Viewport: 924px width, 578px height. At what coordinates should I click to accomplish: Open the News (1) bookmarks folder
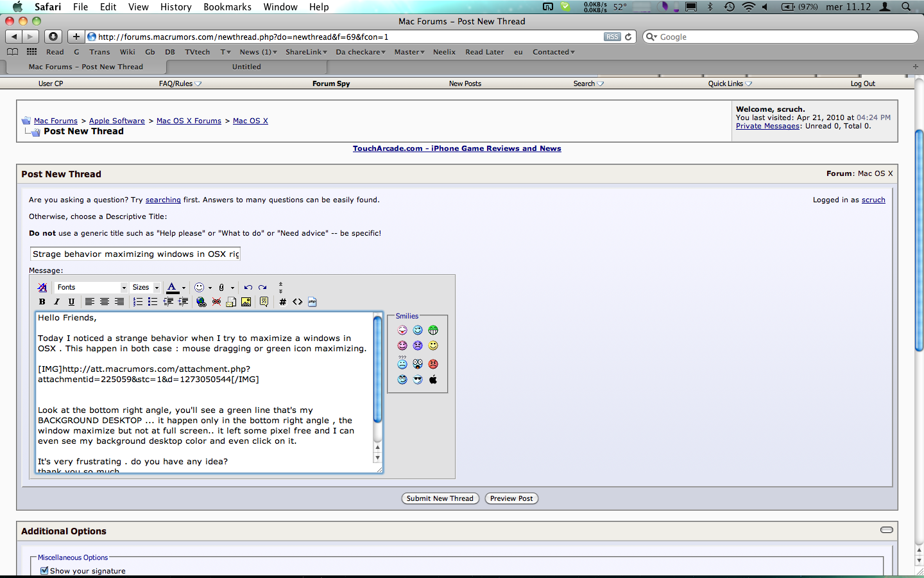point(258,52)
